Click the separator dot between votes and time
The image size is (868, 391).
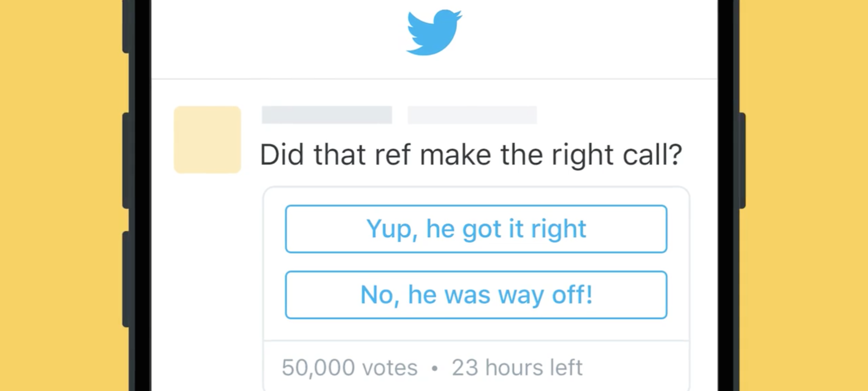pos(435,367)
